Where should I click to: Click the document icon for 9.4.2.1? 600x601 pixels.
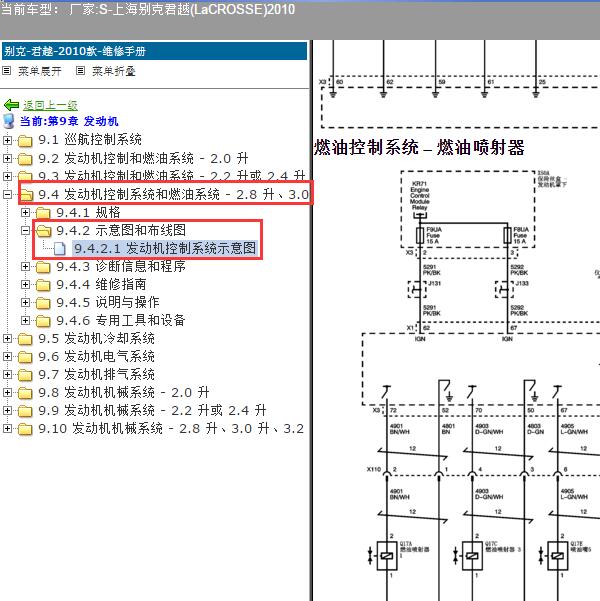pyautogui.click(x=60, y=248)
